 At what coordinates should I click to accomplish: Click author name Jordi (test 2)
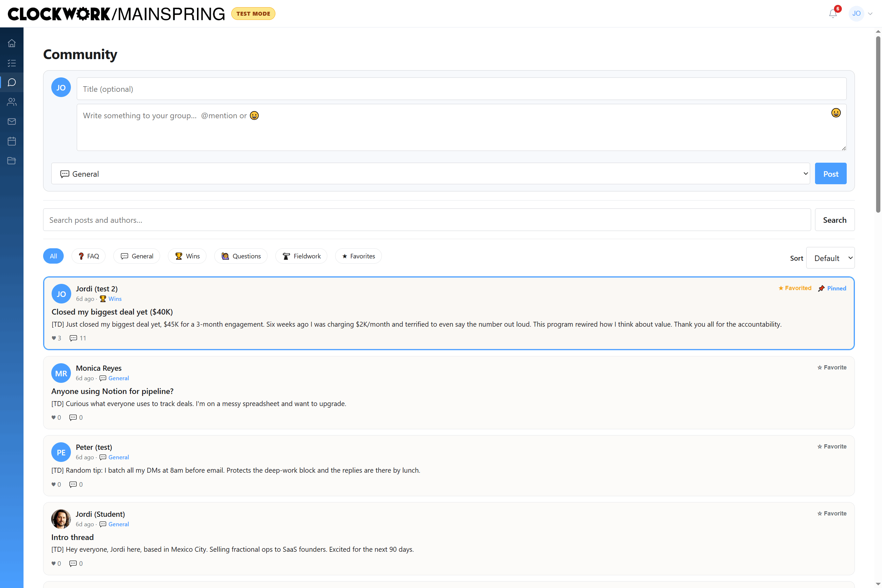[97, 289]
